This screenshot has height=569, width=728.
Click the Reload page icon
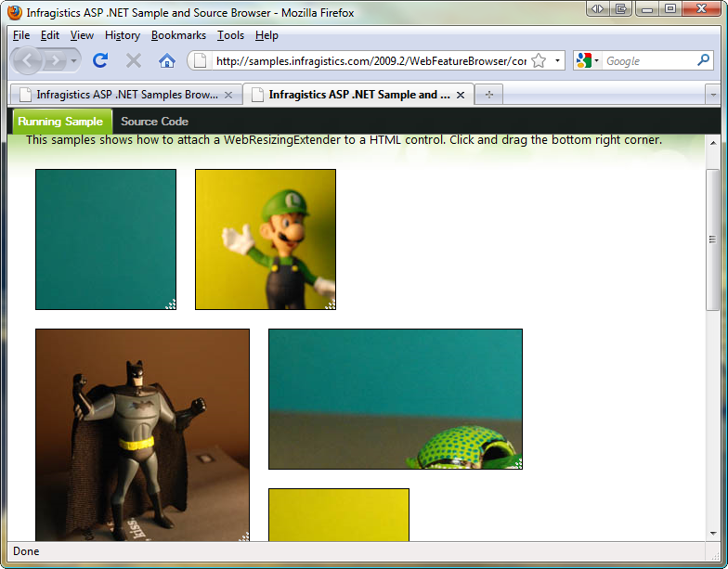(x=100, y=60)
